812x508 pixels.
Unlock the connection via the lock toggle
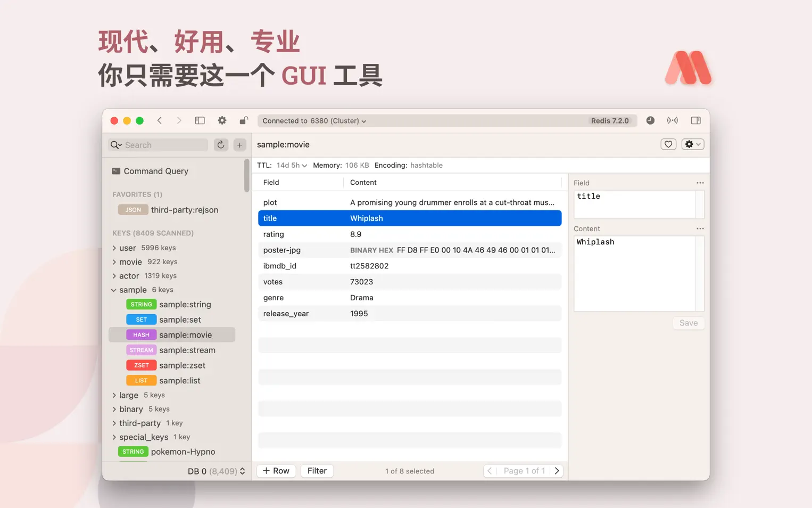[243, 120]
